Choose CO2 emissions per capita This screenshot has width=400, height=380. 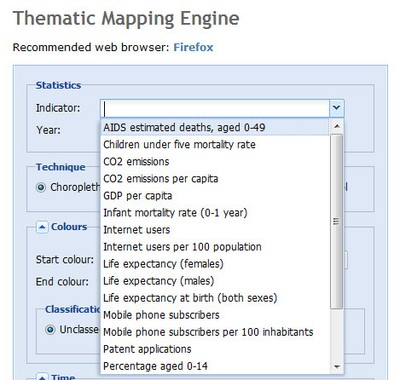[215, 178]
